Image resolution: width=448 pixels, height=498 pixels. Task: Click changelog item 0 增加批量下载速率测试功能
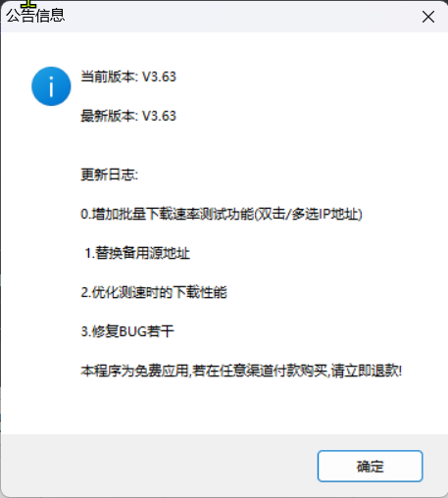pyautogui.click(x=167, y=214)
